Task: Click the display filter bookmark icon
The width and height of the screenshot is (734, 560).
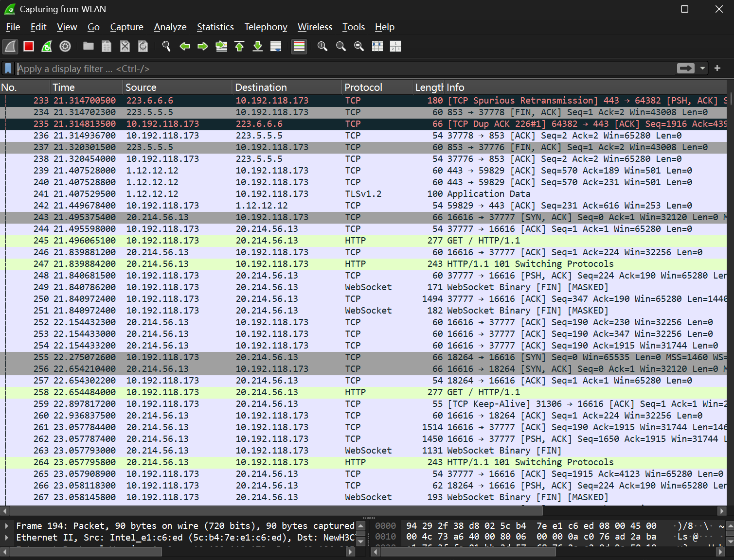Action: click(x=8, y=69)
